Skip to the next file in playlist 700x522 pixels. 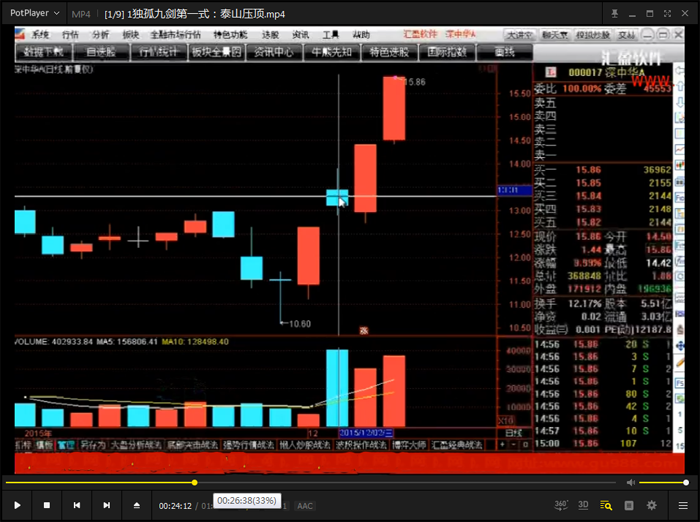pos(106,505)
